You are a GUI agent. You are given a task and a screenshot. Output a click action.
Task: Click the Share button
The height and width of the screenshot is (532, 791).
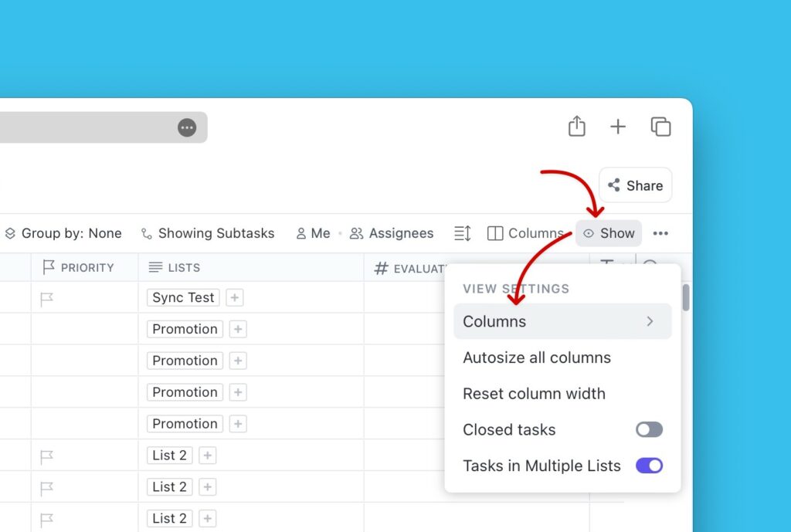(635, 185)
